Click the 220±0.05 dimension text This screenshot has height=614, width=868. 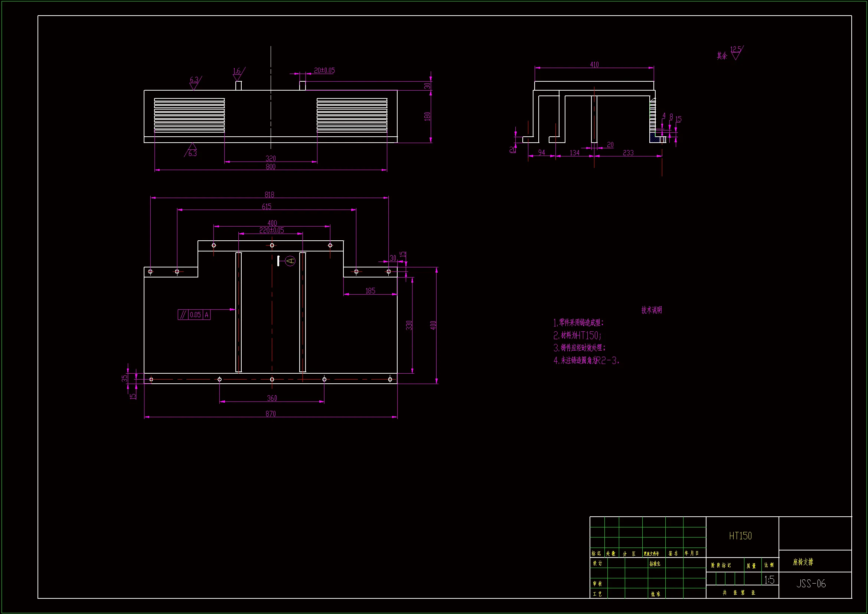pyautogui.click(x=271, y=230)
